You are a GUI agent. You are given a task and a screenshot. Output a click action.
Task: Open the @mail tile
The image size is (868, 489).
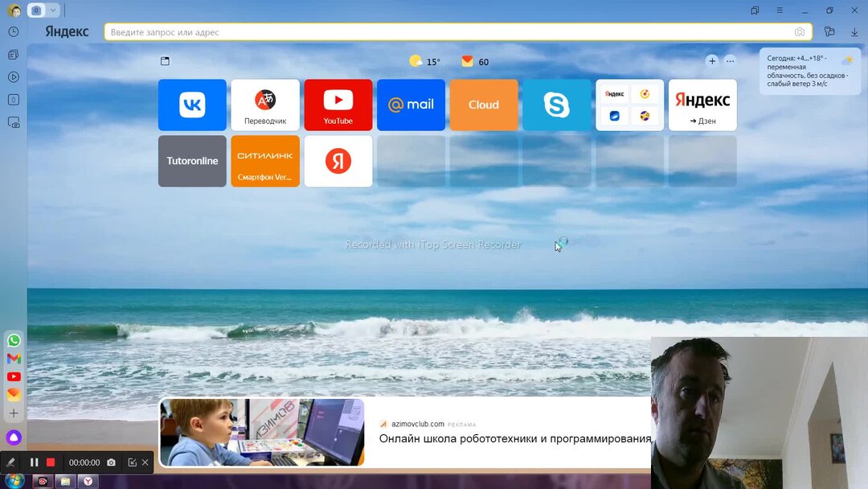411,105
